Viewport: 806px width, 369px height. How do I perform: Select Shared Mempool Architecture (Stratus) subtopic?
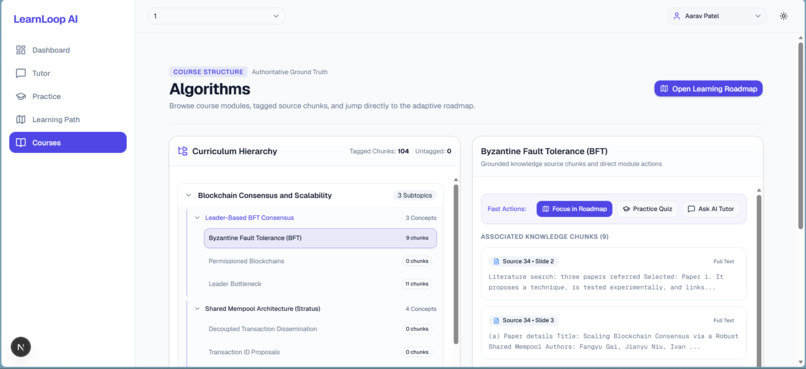(x=263, y=308)
